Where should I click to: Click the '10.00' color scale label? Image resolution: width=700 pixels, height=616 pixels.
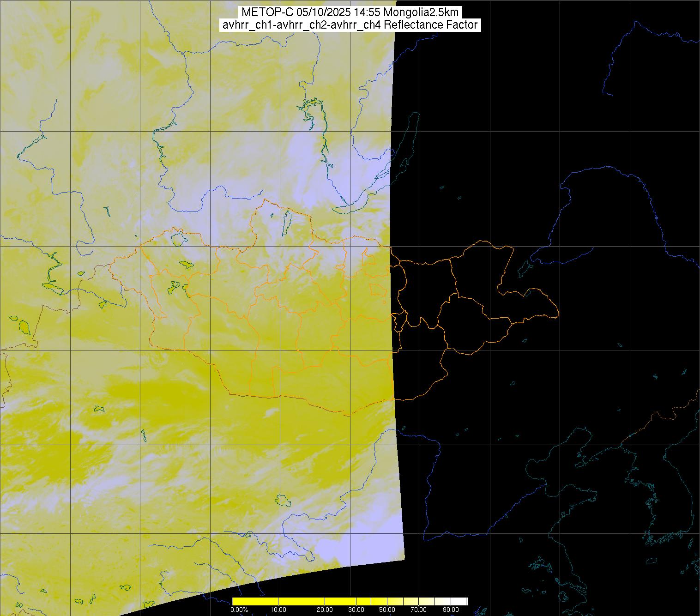click(278, 610)
